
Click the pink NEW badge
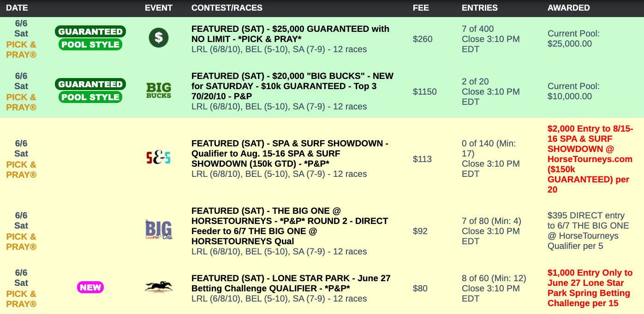[x=90, y=288]
